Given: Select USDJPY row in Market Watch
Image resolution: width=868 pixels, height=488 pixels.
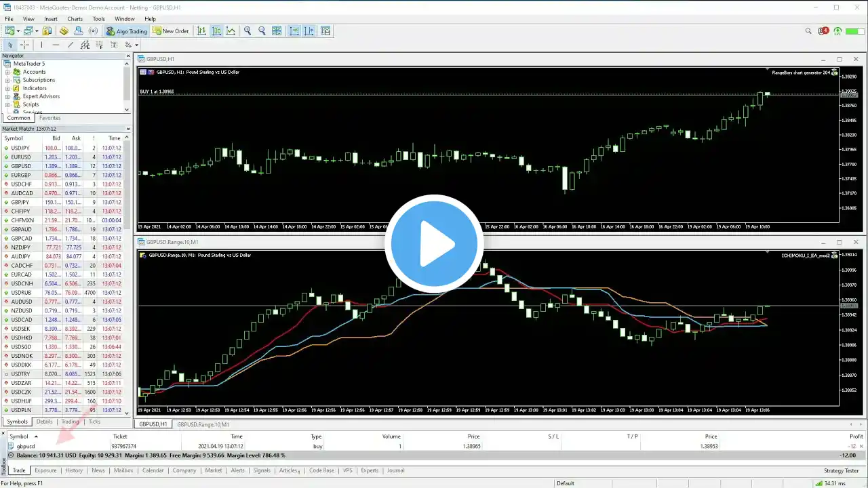Looking at the screenshot, I should click(64, 148).
